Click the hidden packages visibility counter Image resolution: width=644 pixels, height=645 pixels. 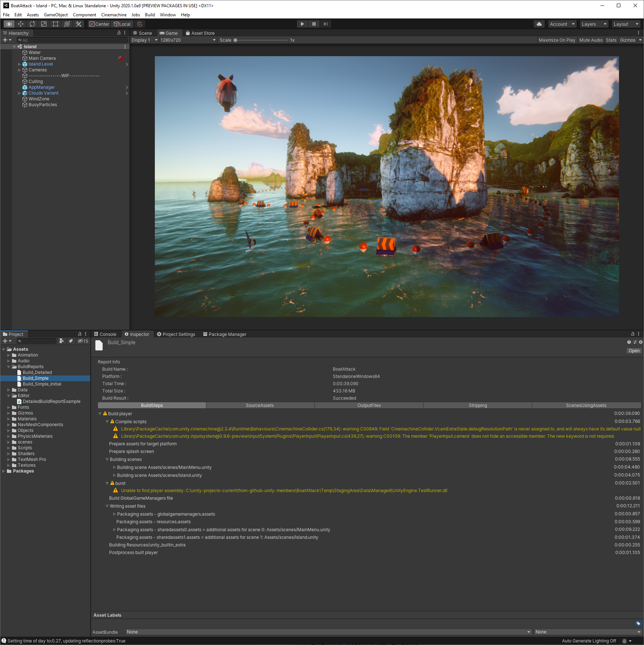[83, 341]
